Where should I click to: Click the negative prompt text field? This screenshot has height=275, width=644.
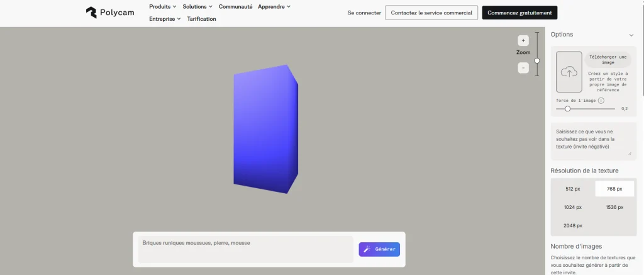click(x=593, y=141)
